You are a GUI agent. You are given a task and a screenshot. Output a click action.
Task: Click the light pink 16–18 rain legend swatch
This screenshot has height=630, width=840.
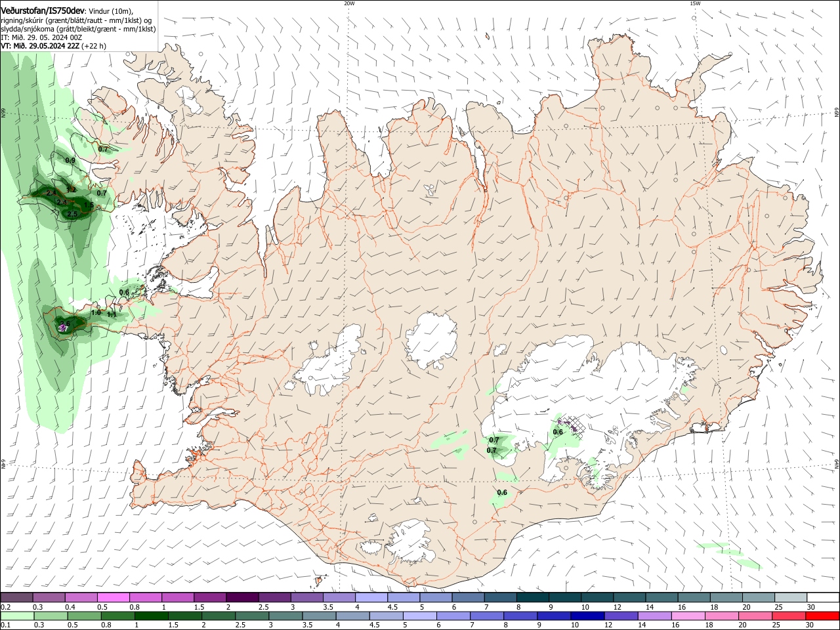(x=688, y=616)
